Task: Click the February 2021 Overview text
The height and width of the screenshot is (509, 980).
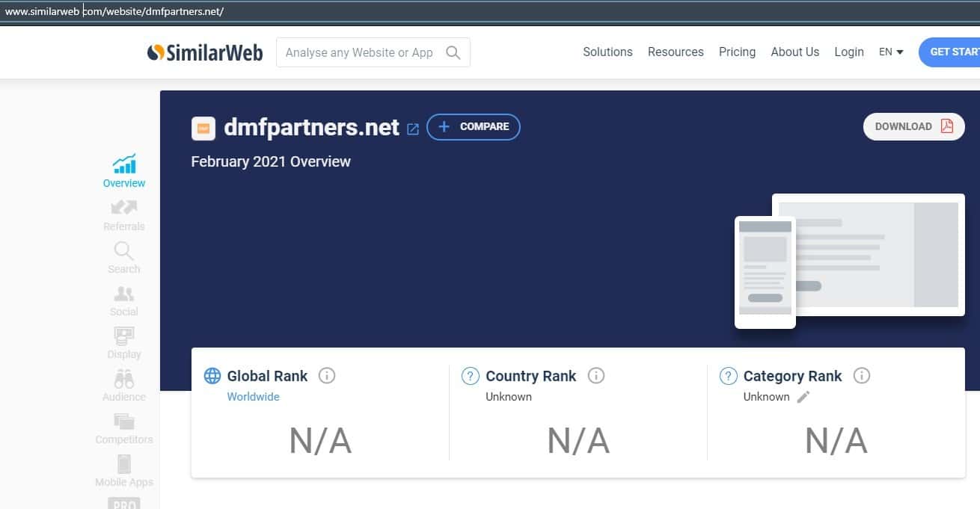Action: (271, 161)
